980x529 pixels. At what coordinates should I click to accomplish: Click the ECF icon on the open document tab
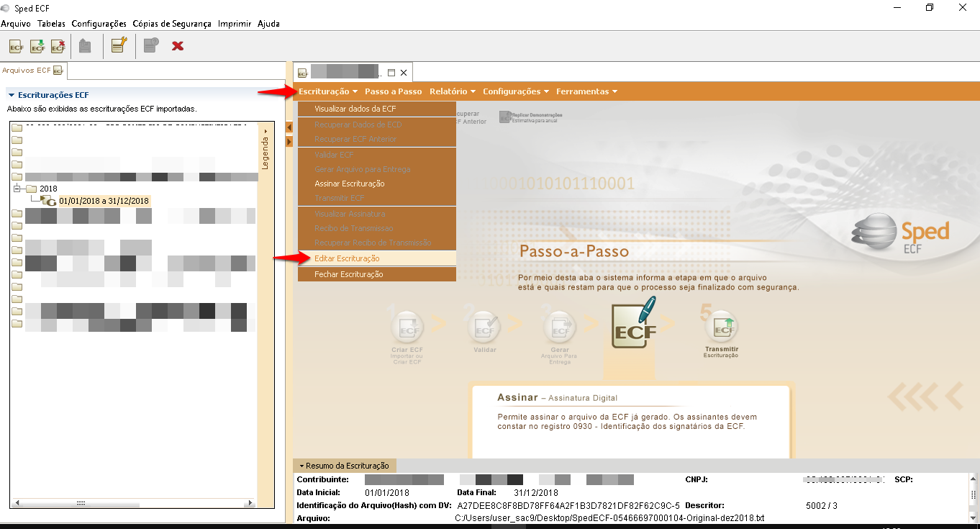[303, 73]
